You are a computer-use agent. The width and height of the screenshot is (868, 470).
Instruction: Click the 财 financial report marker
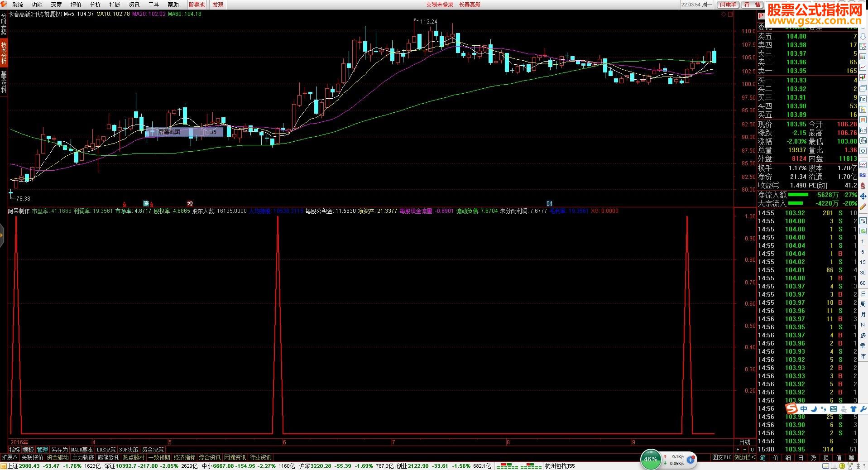click(x=549, y=203)
